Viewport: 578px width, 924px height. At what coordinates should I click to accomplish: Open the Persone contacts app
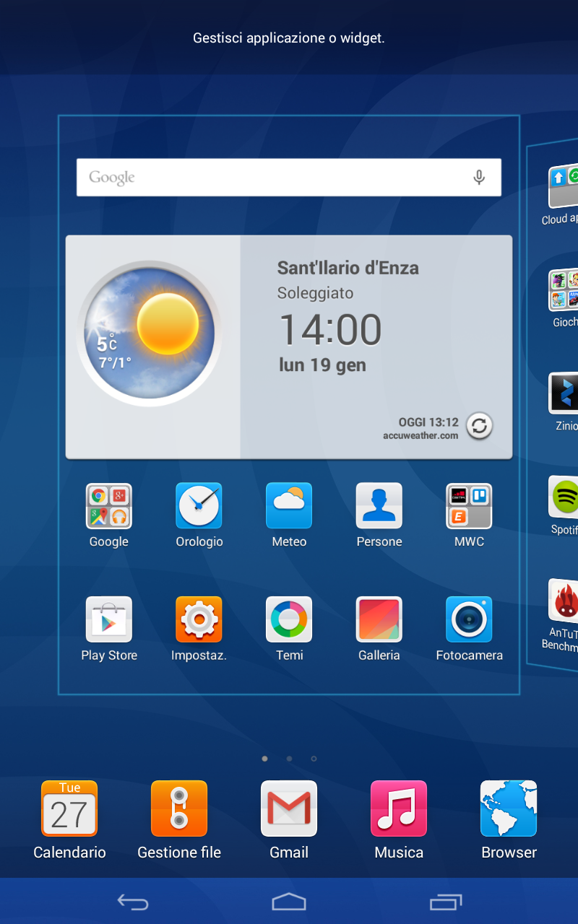[x=379, y=506]
